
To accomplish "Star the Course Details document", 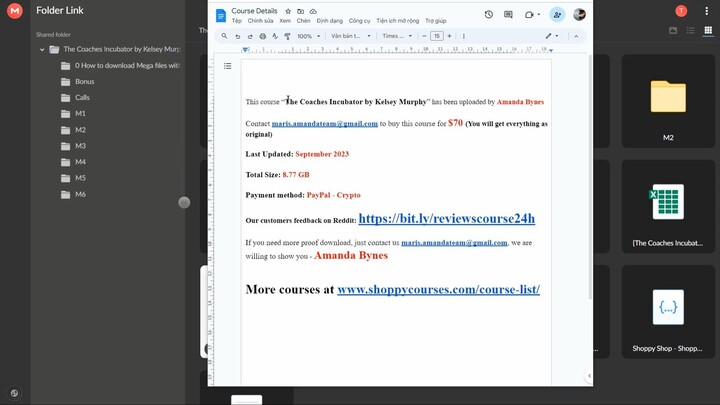I will [288, 11].
